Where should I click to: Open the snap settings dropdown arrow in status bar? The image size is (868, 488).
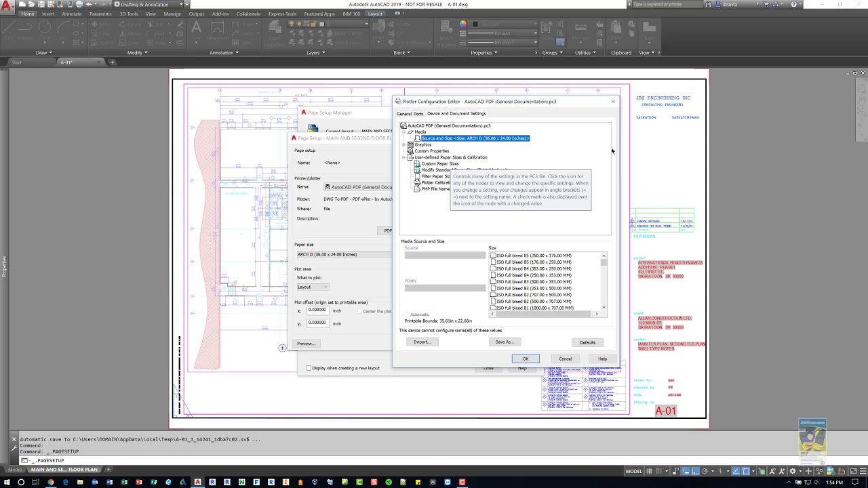pos(667,471)
